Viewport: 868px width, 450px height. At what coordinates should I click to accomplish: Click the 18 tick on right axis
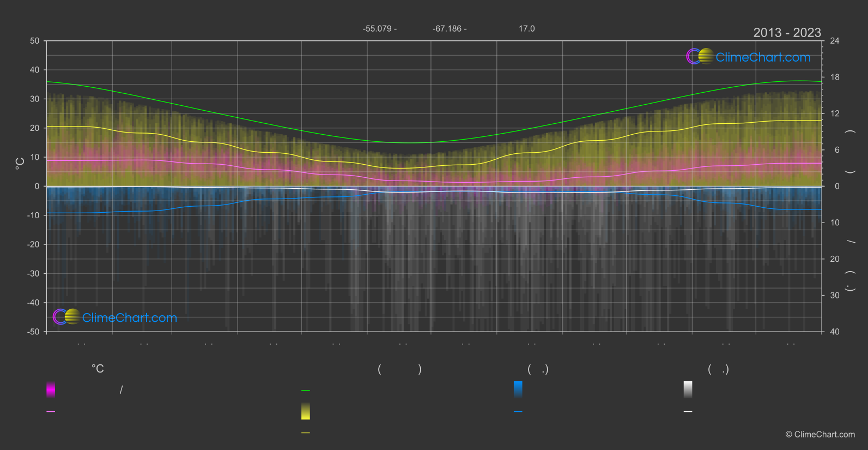tap(835, 77)
